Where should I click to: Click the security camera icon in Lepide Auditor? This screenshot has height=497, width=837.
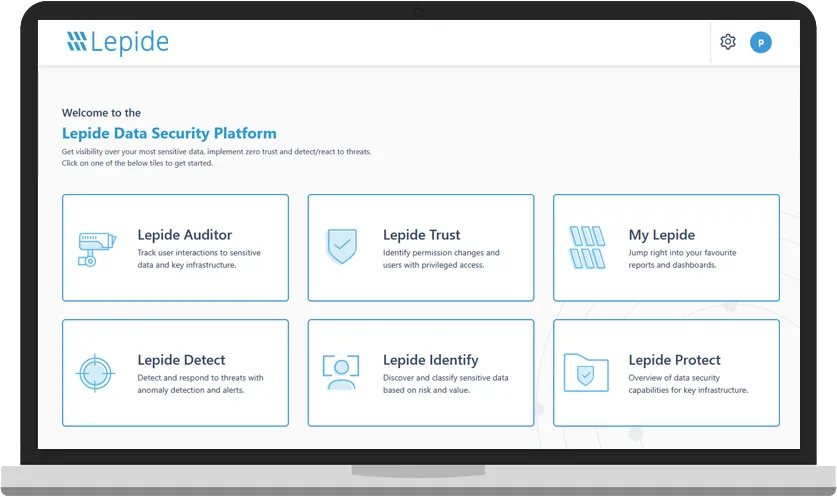(97, 249)
